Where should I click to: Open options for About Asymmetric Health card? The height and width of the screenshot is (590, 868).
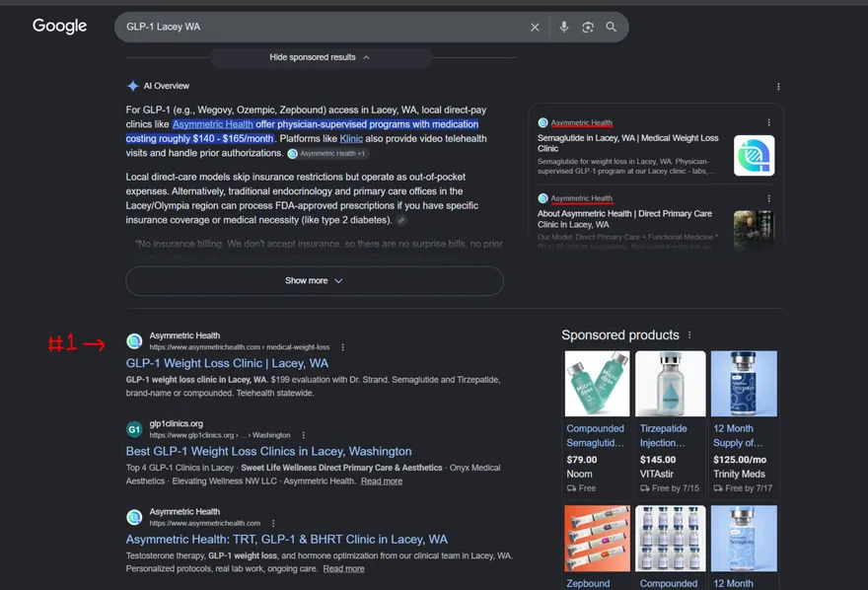point(768,198)
